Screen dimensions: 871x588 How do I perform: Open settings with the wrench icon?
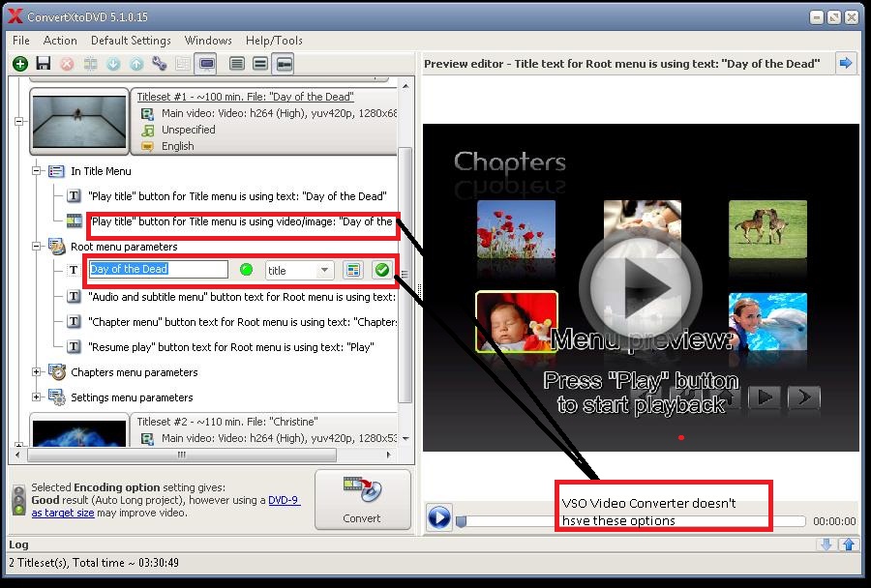[x=160, y=63]
